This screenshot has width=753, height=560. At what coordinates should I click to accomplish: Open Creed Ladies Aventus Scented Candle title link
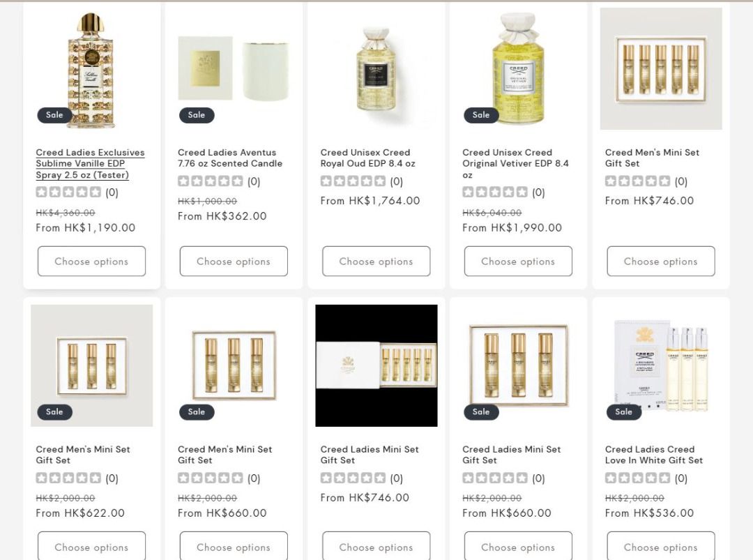point(230,158)
